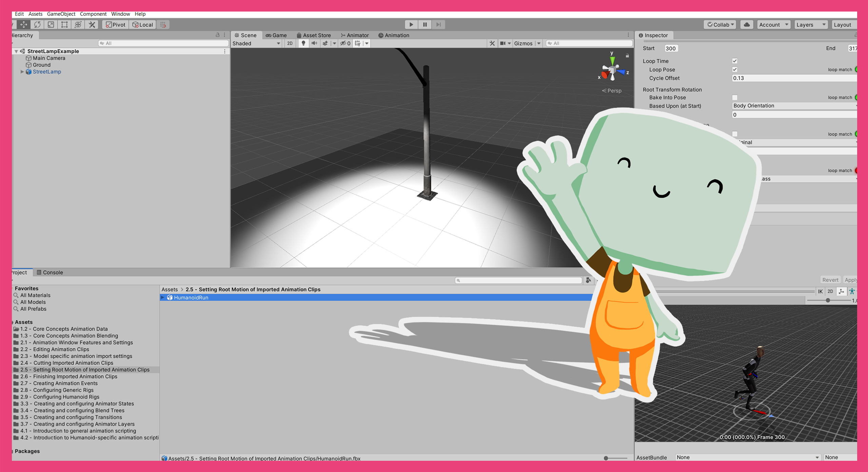
Task: Toggle 2D mode in animation preview
Action: click(x=830, y=291)
